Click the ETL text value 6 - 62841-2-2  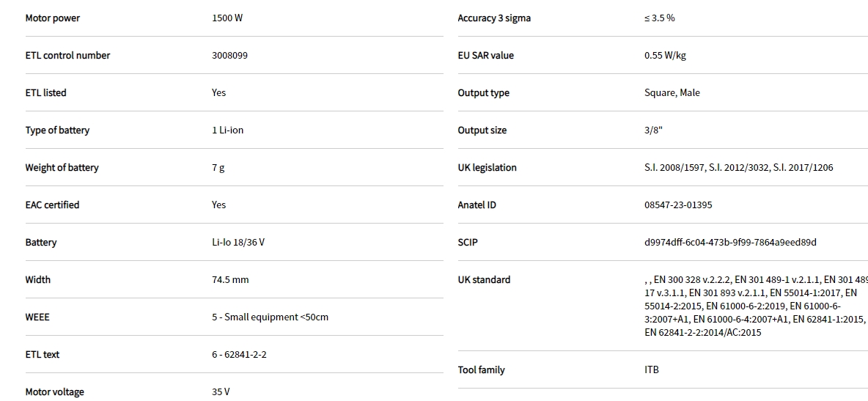pos(239,355)
